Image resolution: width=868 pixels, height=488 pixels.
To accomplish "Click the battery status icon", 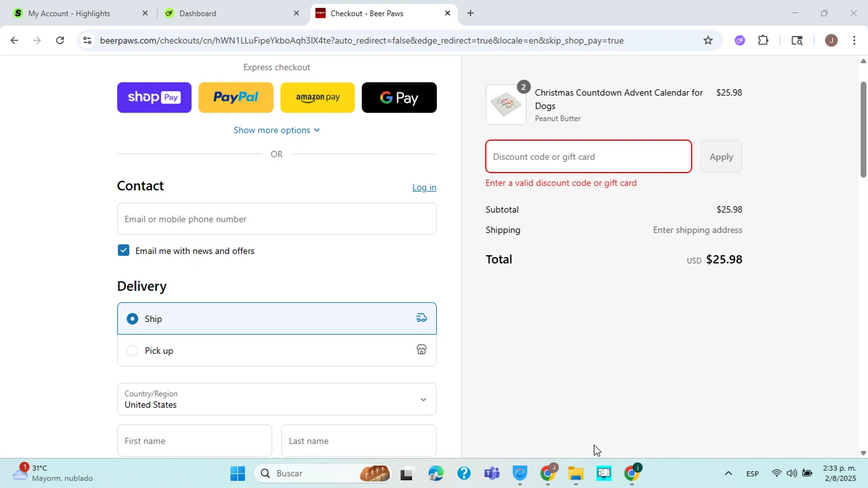I will pos(807,474).
